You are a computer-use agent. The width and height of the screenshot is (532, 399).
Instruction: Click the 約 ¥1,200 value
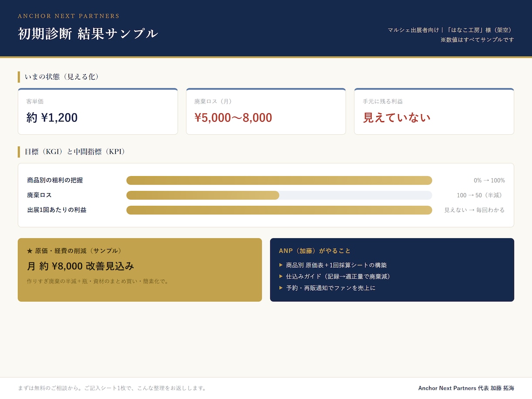click(52, 118)
